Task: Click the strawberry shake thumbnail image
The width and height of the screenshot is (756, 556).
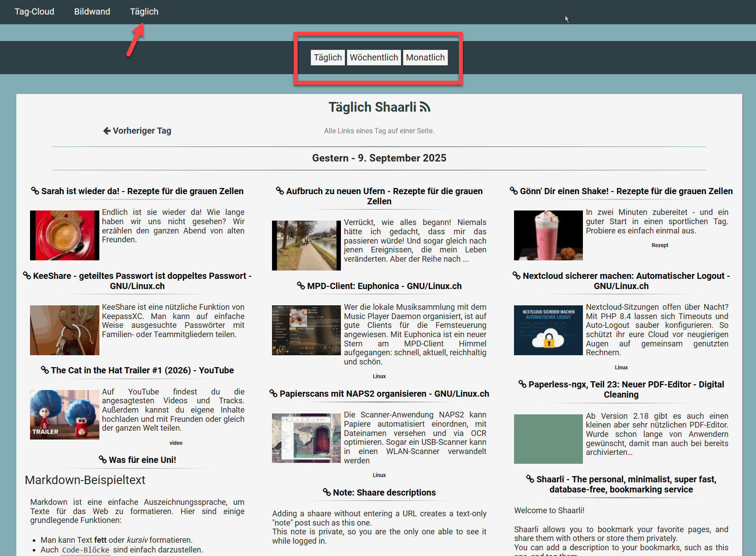Action: coord(548,235)
